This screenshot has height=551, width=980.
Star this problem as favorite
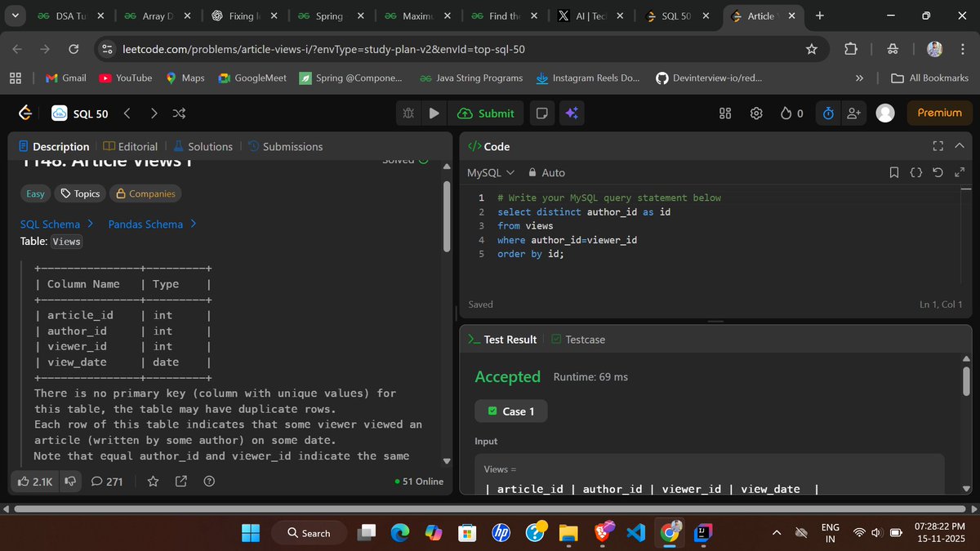(x=153, y=482)
